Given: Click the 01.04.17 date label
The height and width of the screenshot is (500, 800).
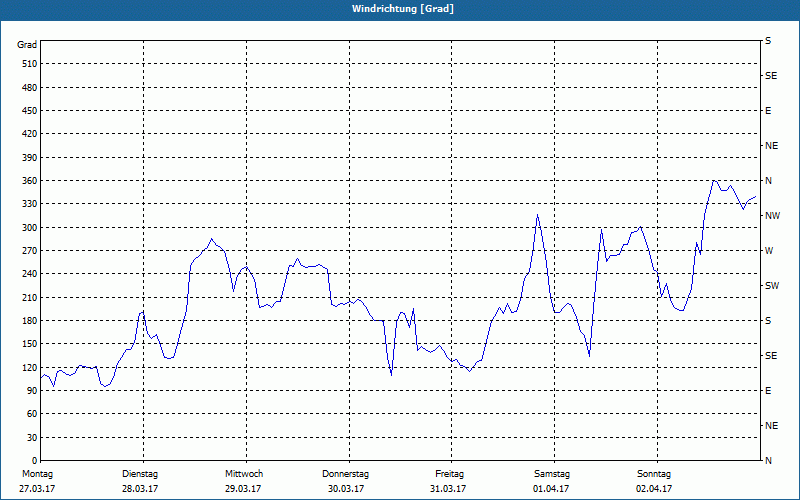Looking at the screenshot, I should (551, 489).
